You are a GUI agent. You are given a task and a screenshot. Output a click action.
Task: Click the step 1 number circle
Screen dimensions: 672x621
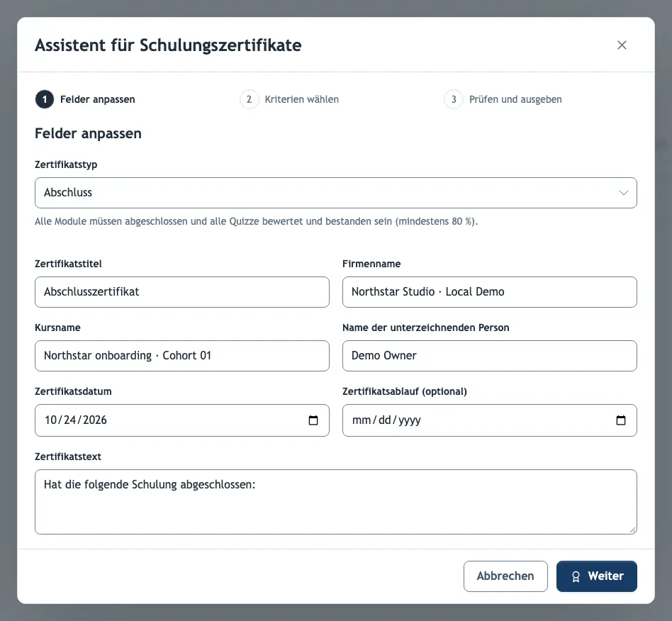pyautogui.click(x=45, y=99)
